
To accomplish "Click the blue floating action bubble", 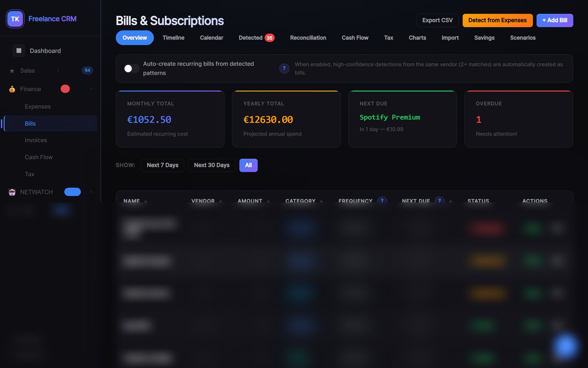I will [x=565, y=346].
